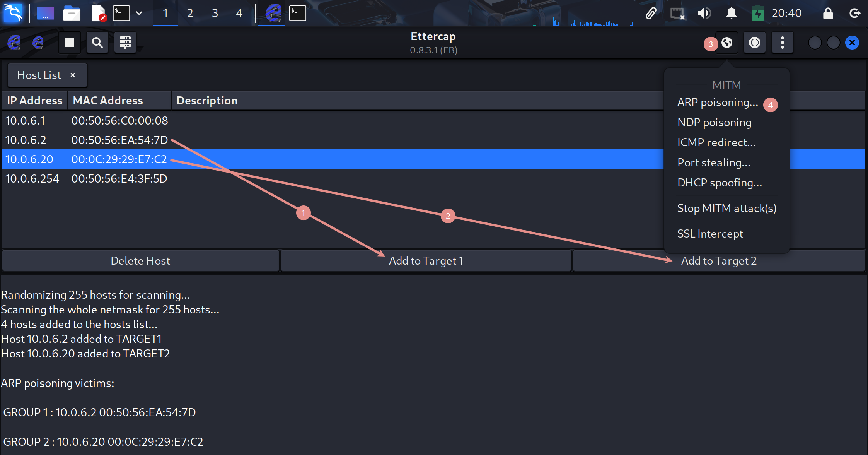Image resolution: width=868 pixels, height=455 pixels.
Task: Switch to workspace 3
Action: [x=215, y=13]
